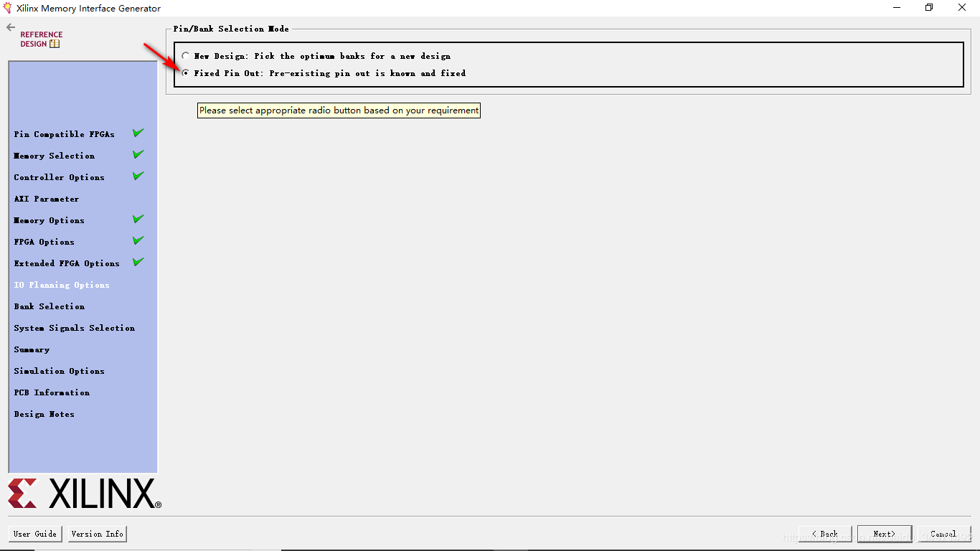This screenshot has height=551, width=980.
Task: Go to Pin Compatible FPGAs step
Action: point(64,134)
